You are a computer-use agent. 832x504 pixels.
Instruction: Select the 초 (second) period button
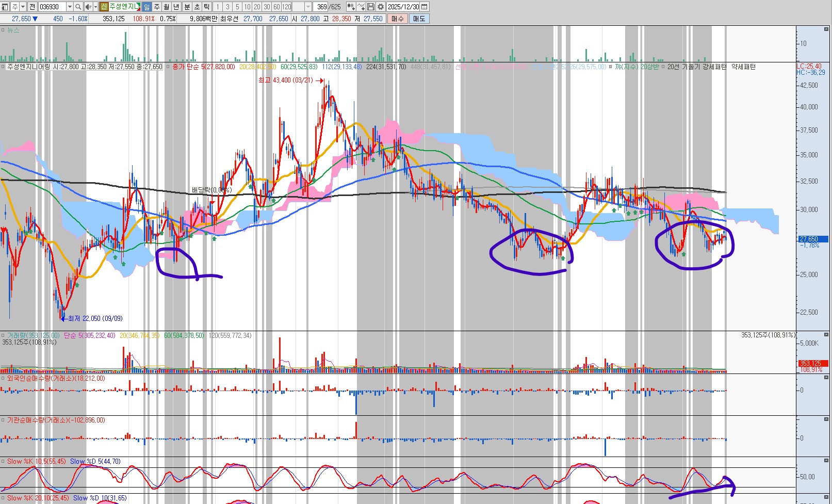(197, 7)
